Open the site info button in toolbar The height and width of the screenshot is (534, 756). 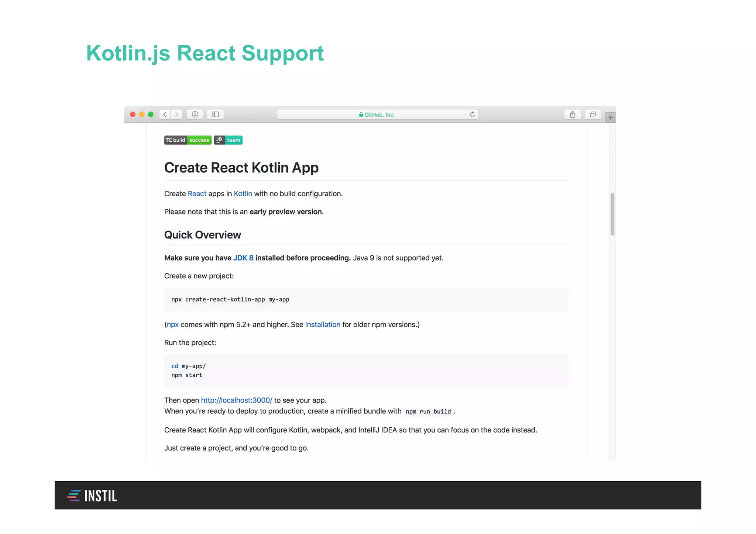195,114
